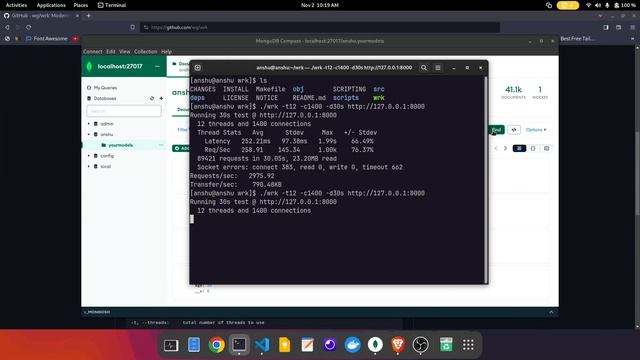Expand the admin database
Image resolution: width=640 pixels, height=360 pixels.
pos(89,124)
